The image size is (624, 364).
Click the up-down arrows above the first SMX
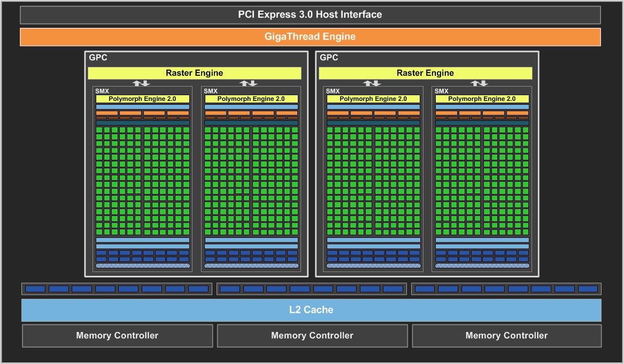(x=141, y=83)
